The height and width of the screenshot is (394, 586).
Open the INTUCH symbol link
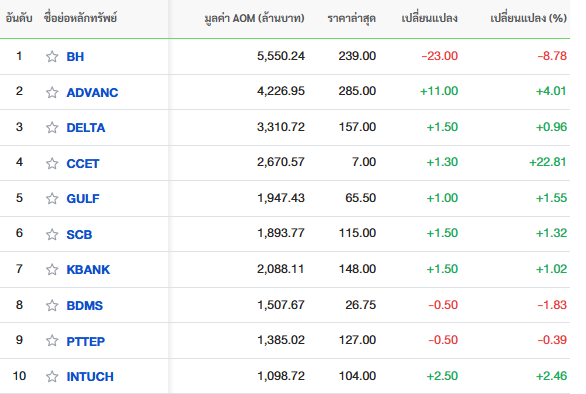[x=90, y=376]
